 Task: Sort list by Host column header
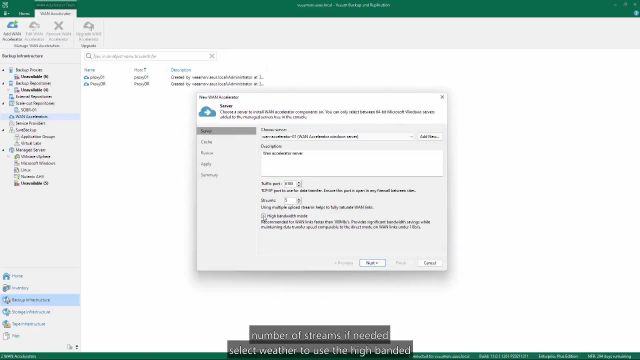(x=140, y=70)
